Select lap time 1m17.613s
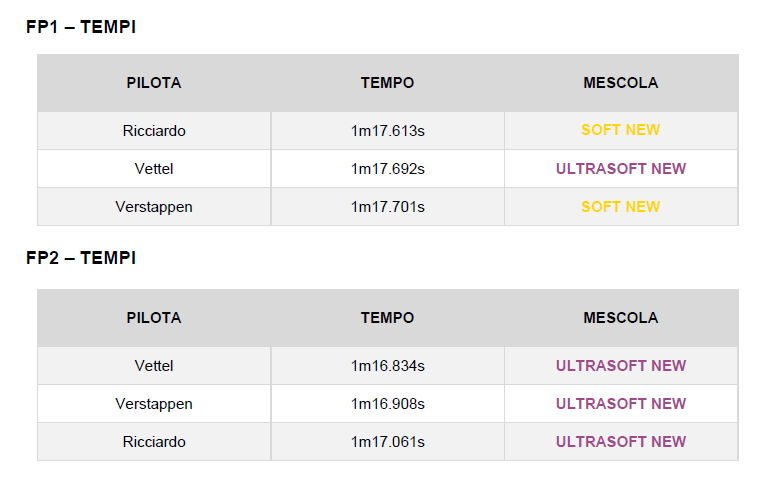Screen dimensions: 768x483 [x=387, y=130]
